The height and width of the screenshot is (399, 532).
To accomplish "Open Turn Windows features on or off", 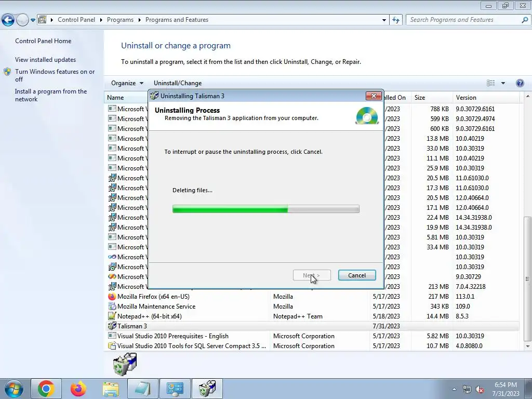I will pyautogui.click(x=55, y=75).
